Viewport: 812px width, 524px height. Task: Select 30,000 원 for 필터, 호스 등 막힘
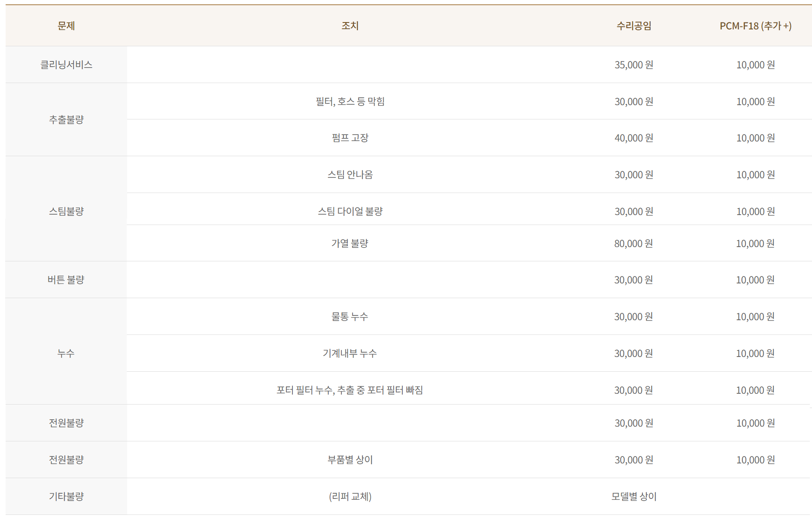pos(634,102)
